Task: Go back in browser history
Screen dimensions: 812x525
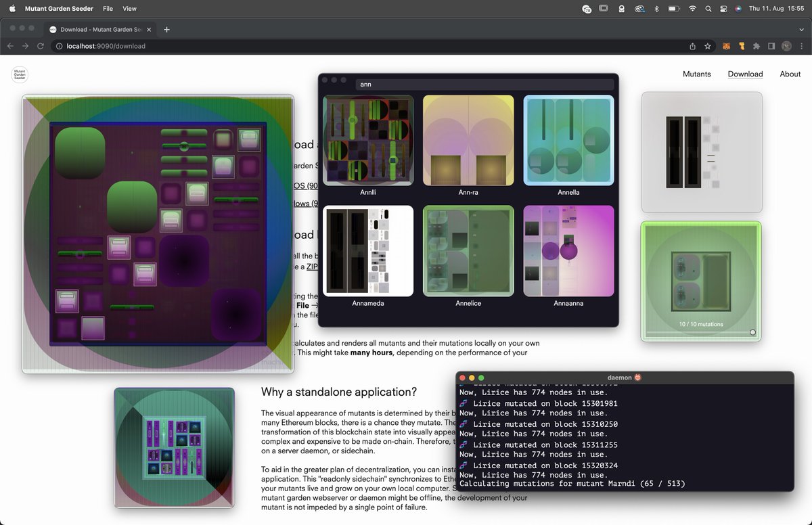Action: [10, 46]
